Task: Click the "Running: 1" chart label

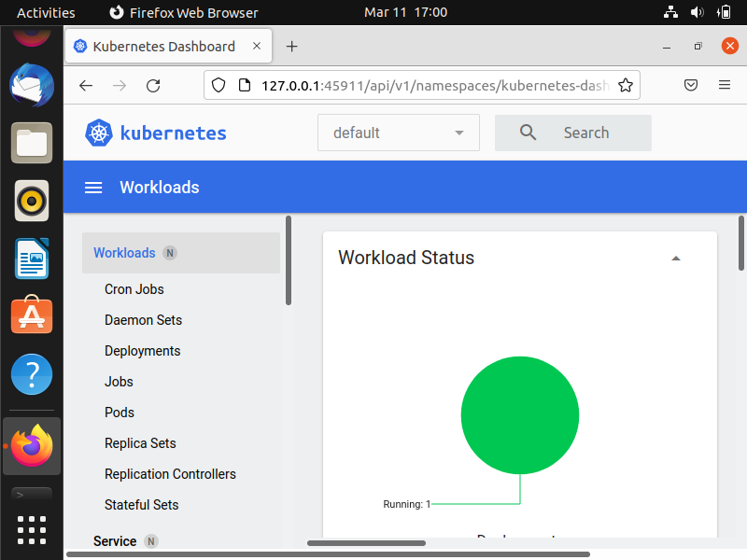Action: pos(406,504)
